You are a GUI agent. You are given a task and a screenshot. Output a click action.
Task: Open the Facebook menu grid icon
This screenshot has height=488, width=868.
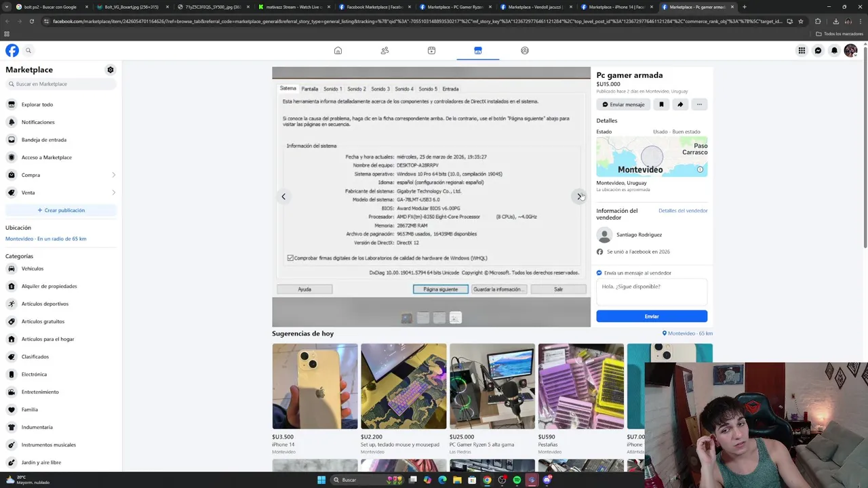[802, 50]
